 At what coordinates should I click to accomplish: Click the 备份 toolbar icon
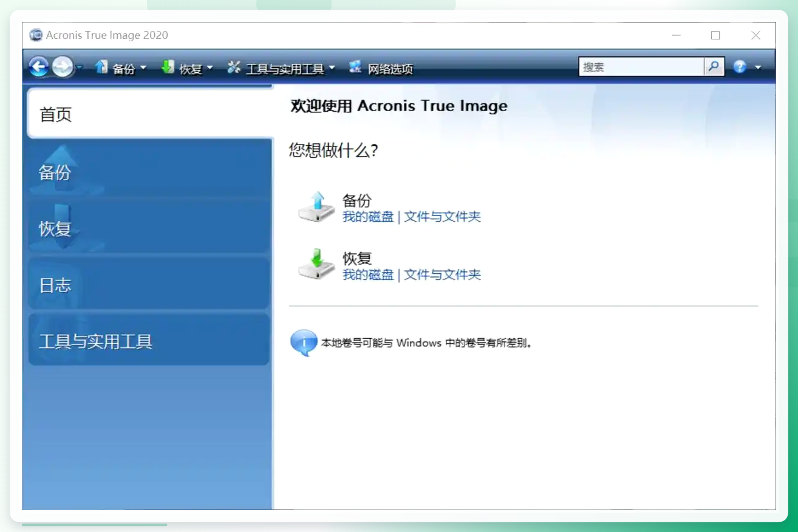tap(101, 67)
